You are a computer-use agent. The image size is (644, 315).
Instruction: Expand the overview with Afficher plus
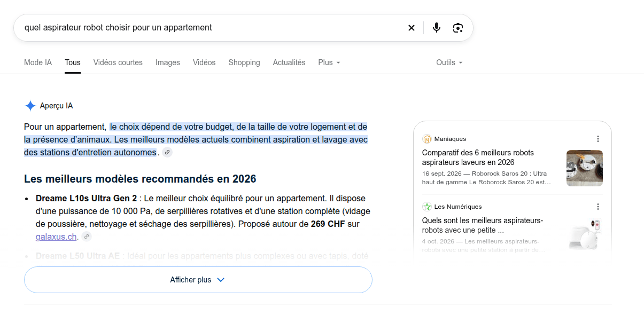[198, 280]
